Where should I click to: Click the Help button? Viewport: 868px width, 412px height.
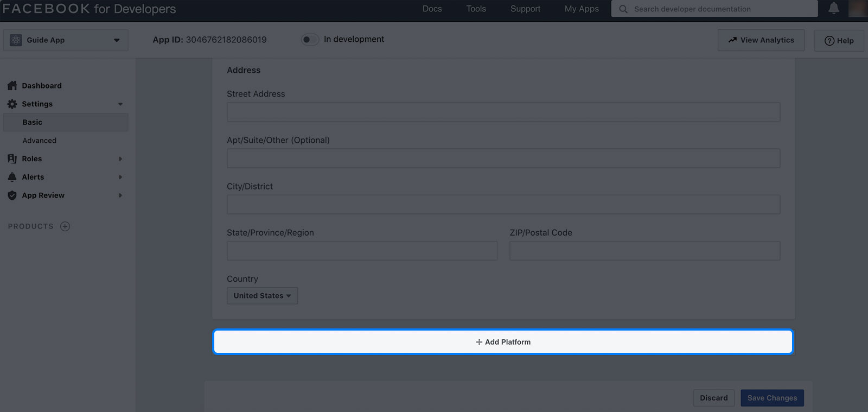[839, 41]
